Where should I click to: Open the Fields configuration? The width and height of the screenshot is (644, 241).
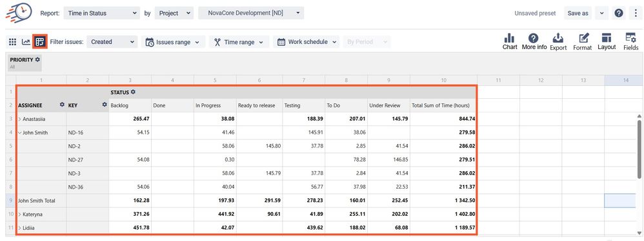pyautogui.click(x=631, y=41)
